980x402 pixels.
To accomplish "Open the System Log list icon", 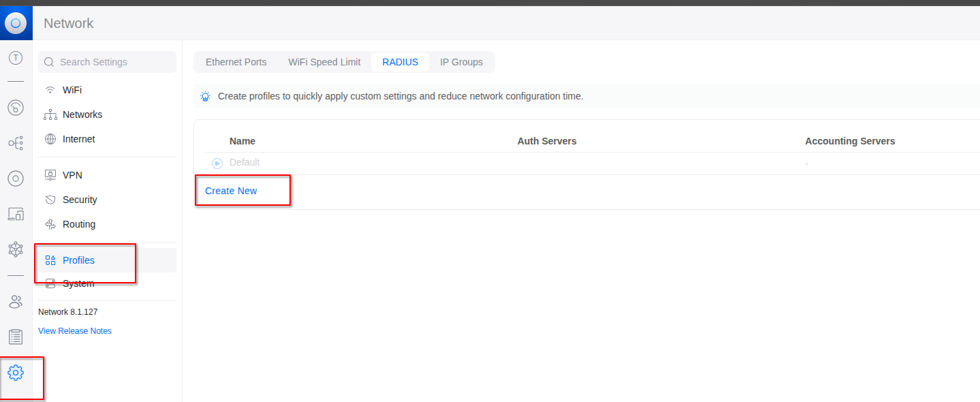I will (x=16, y=337).
